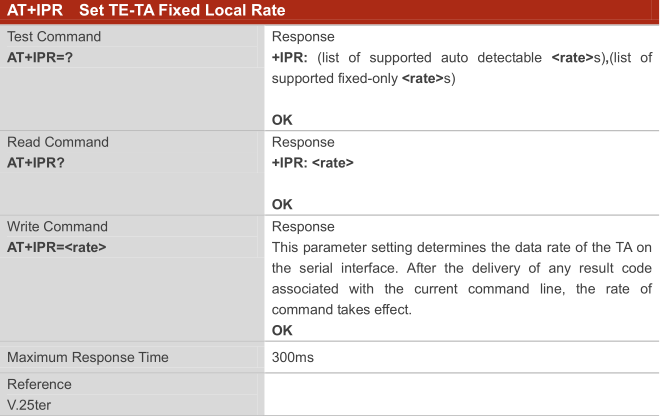Click the 300ms value
Image resolution: width=663 pixels, height=416 pixels.
pyautogui.click(x=291, y=357)
